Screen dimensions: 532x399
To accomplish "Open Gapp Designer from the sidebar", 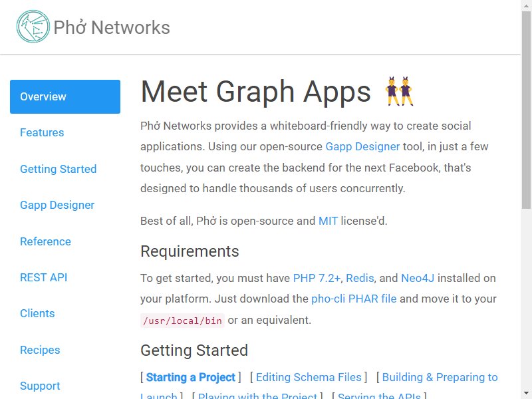I will pos(57,205).
